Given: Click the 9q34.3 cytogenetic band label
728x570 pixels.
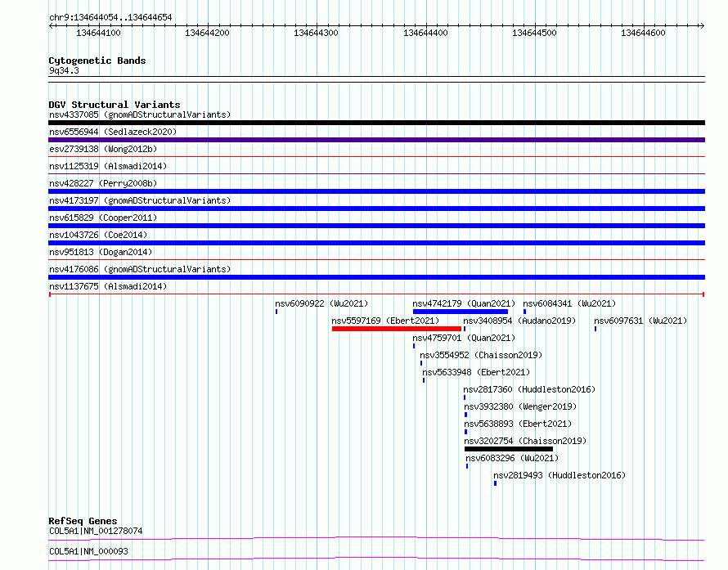Looking at the screenshot, I should pos(64,70).
